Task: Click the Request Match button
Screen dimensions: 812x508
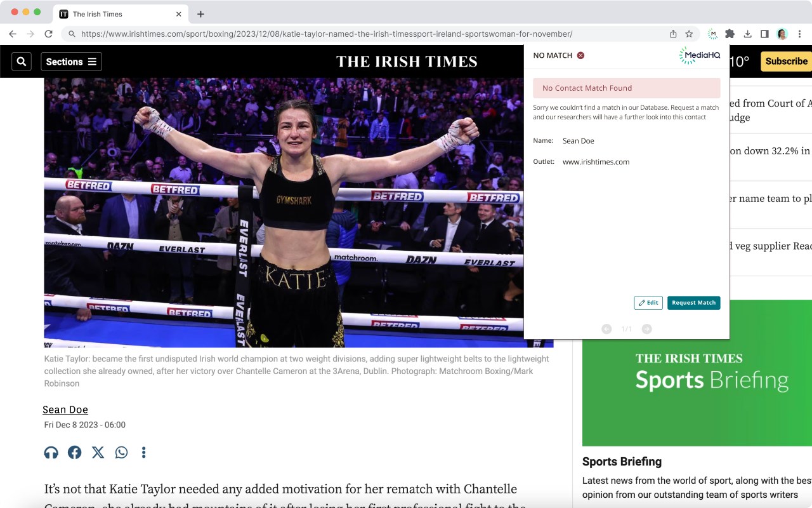Action: click(693, 303)
